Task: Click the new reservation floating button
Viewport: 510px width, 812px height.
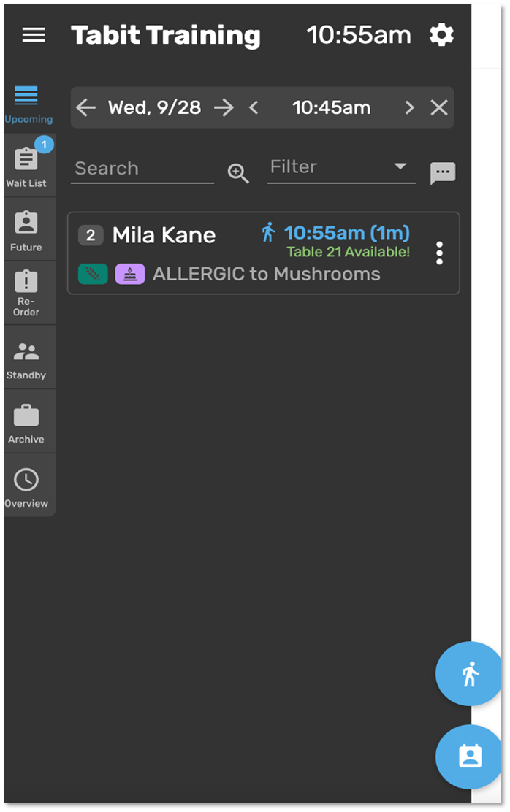Action: tap(468, 757)
